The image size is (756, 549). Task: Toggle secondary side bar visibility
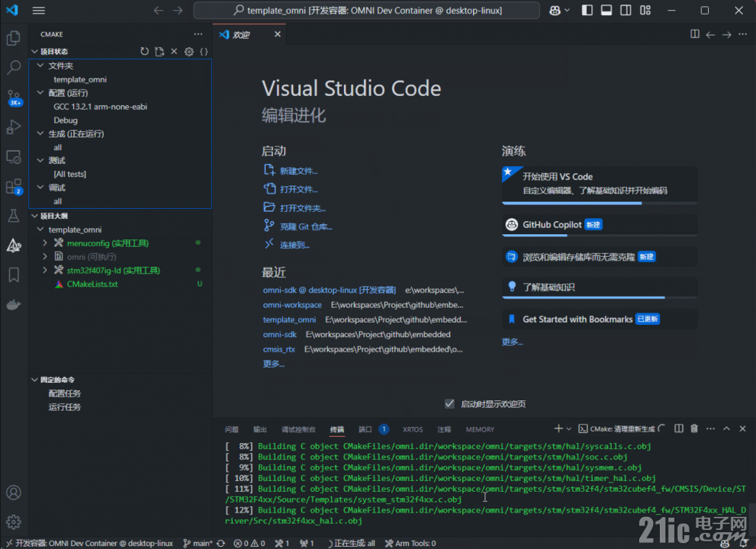pos(626,10)
